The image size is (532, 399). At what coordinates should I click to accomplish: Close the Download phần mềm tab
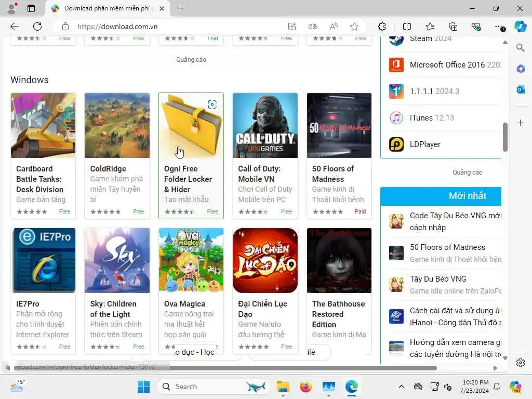click(x=162, y=8)
